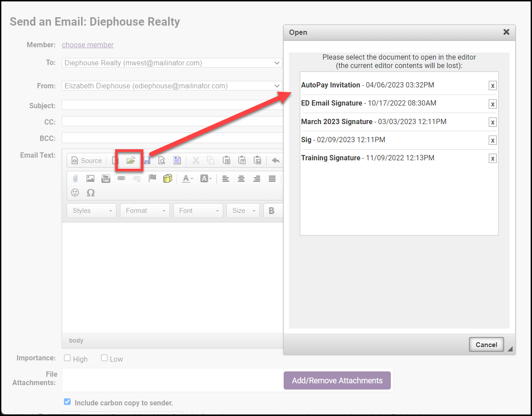Click the insert link chain icon
This screenshot has height=416, width=532.
click(x=121, y=178)
